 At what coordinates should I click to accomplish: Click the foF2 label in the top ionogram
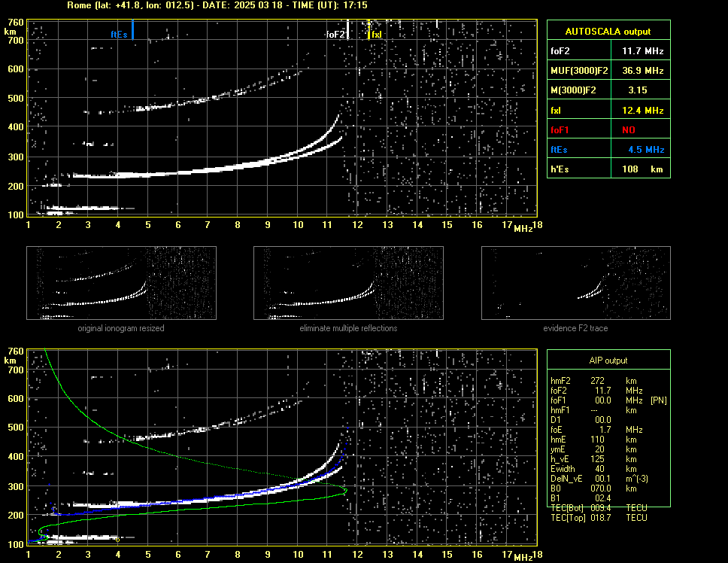coord(335,35)
